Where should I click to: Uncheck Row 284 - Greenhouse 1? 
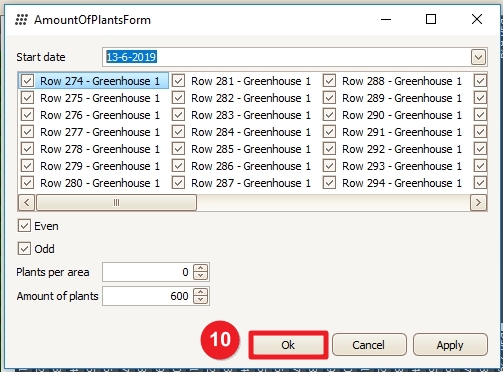tap(178, 132)
